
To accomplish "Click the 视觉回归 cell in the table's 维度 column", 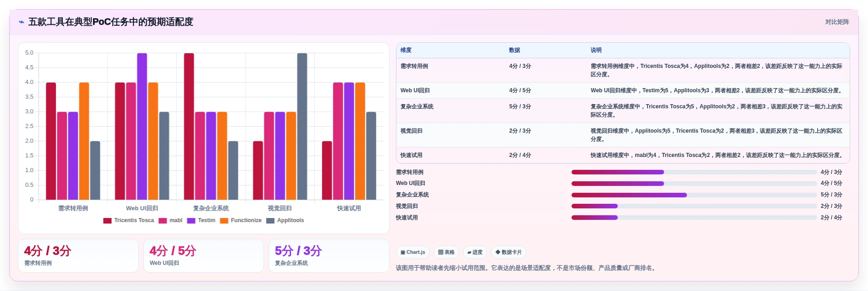I will (x=412, y=131).
